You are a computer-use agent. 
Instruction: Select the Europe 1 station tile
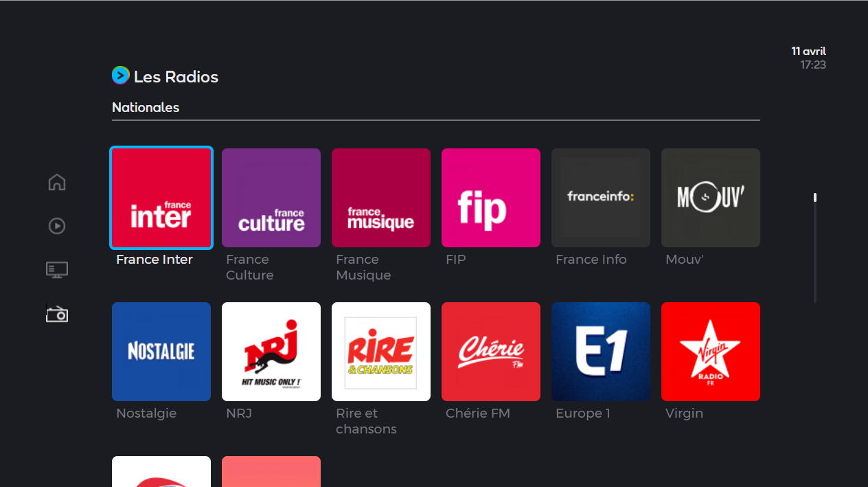coord(601,352)
